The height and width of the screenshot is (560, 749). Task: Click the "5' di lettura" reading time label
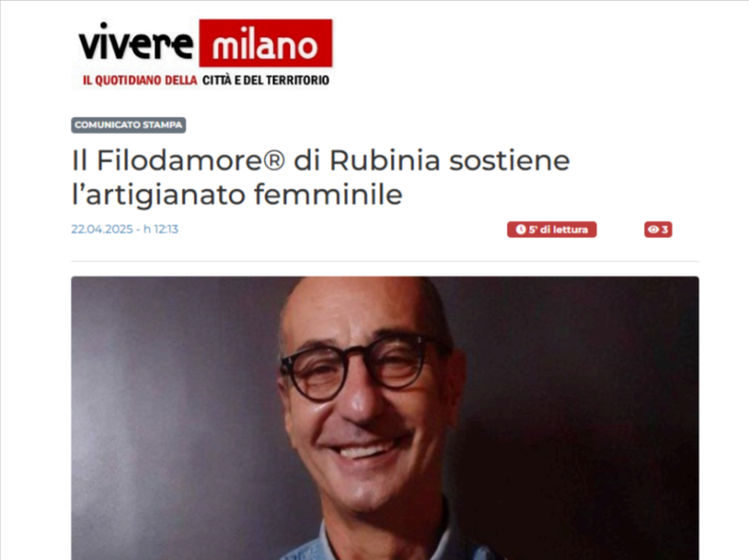pyautogui.click(x=558, y=229)
